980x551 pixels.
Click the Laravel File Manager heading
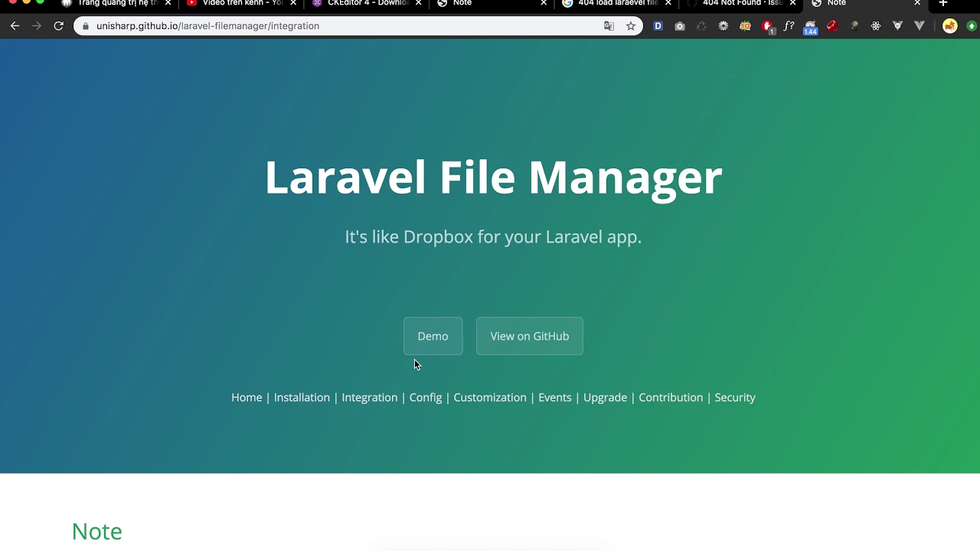493,178
